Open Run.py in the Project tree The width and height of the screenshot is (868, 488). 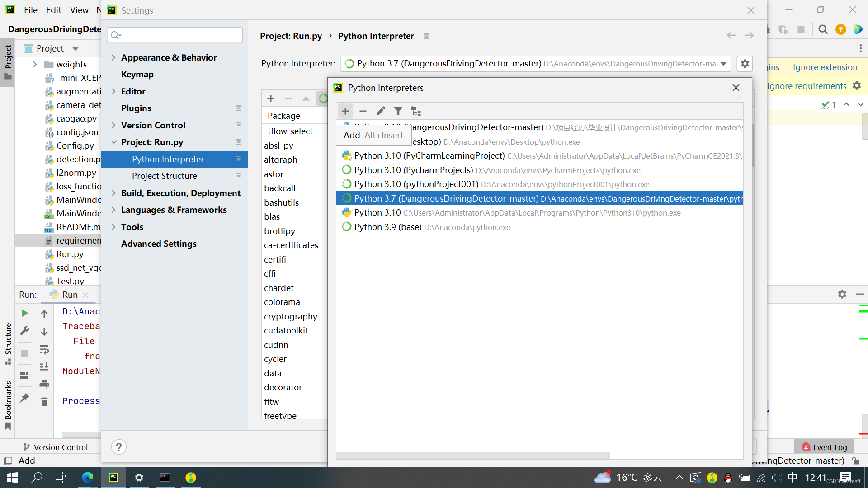point(70,254)
